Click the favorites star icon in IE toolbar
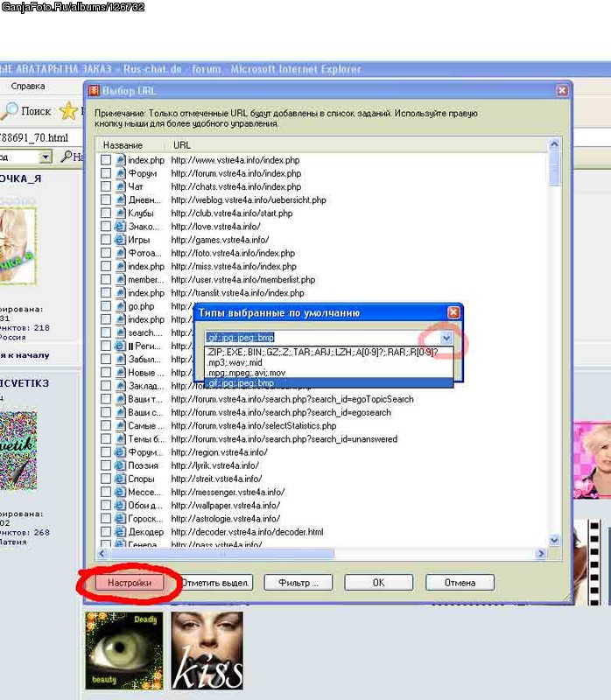This screenshot has width=611, height=700. tap(68, 111)
